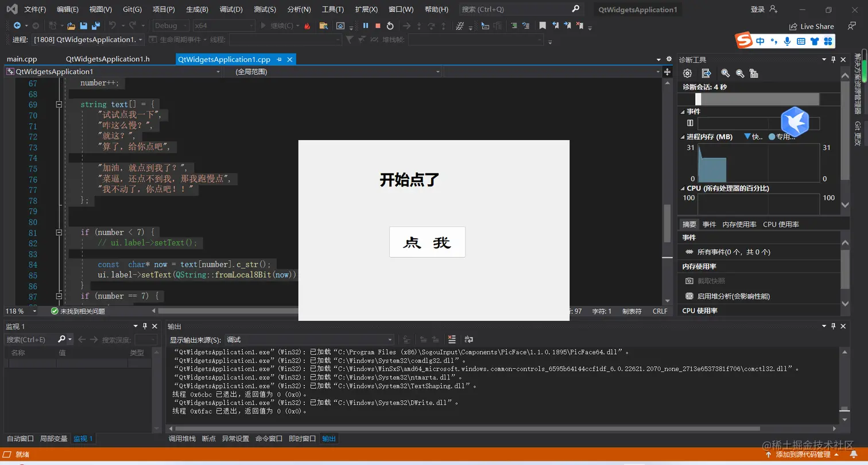Click 启用堆分析(会影响性能)
Viewport: 868px width, 465px height.
click(x=734, y=296)
